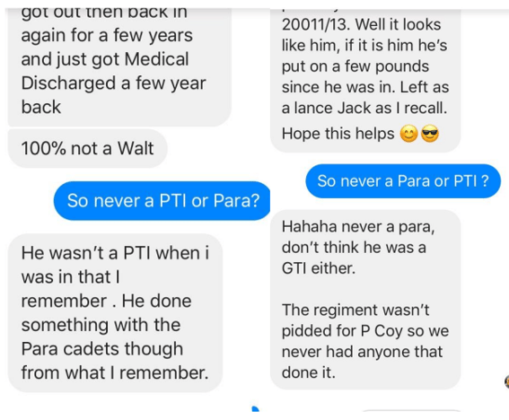The image size is (509, 420).
Task: Open the "He wasn't a PTI when i" message
Action: coord(115,312)
